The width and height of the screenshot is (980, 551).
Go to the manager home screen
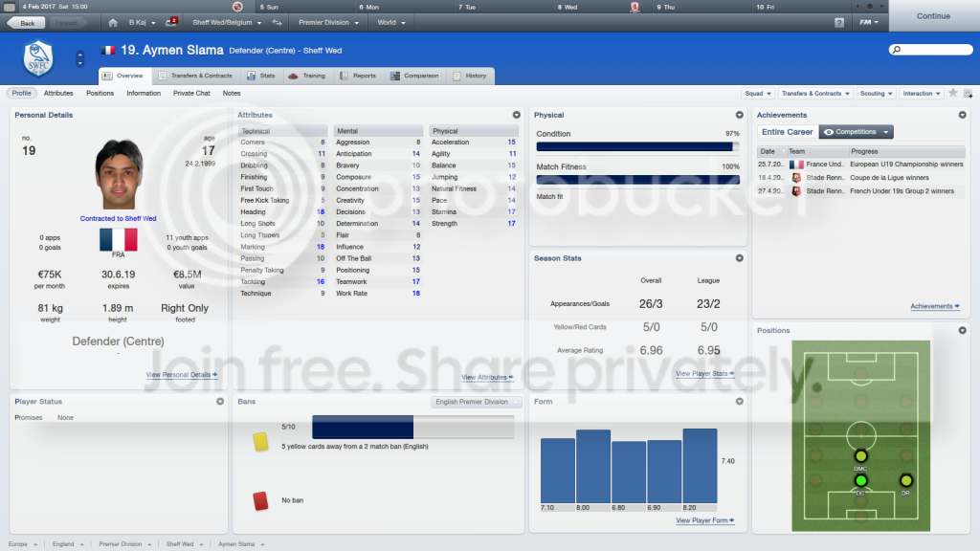pos(113,23)
